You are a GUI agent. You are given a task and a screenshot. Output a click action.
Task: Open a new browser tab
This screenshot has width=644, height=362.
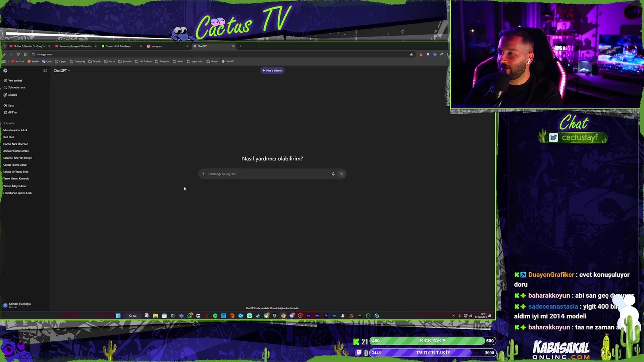[x=240, y=46]
